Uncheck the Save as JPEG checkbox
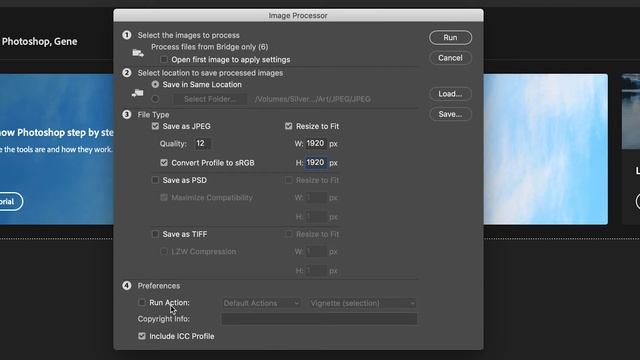Screen dimensions: 640x360 coord(155,126)
